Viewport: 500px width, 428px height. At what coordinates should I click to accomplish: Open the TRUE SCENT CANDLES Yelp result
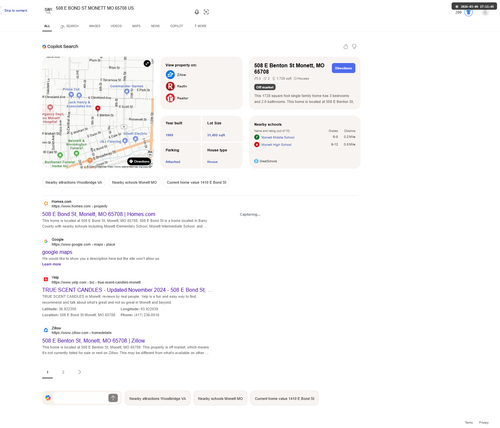(127, 290)
